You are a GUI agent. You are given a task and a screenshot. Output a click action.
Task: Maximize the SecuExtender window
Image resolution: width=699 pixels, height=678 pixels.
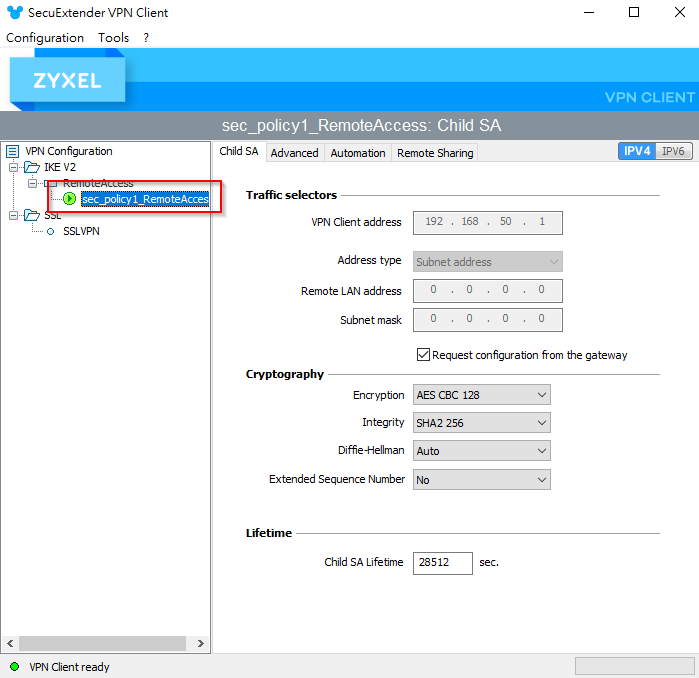pos(634,12)
